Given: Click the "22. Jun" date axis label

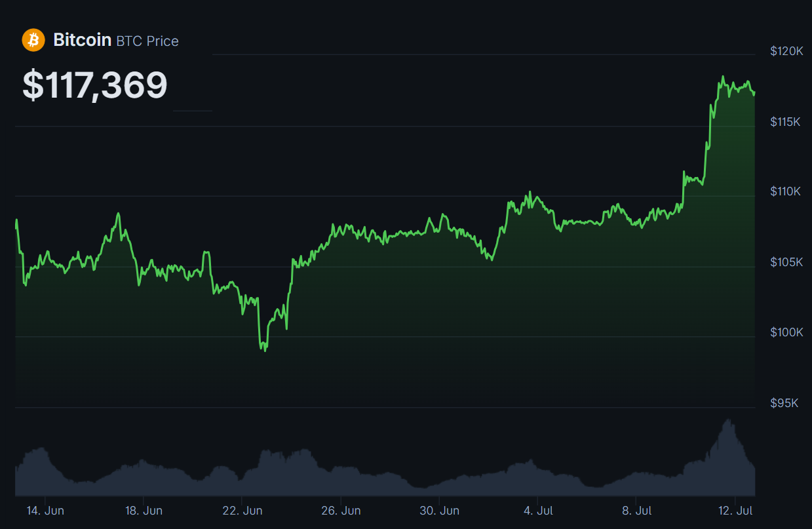Looking at the screenshot, I should (242, 510).
